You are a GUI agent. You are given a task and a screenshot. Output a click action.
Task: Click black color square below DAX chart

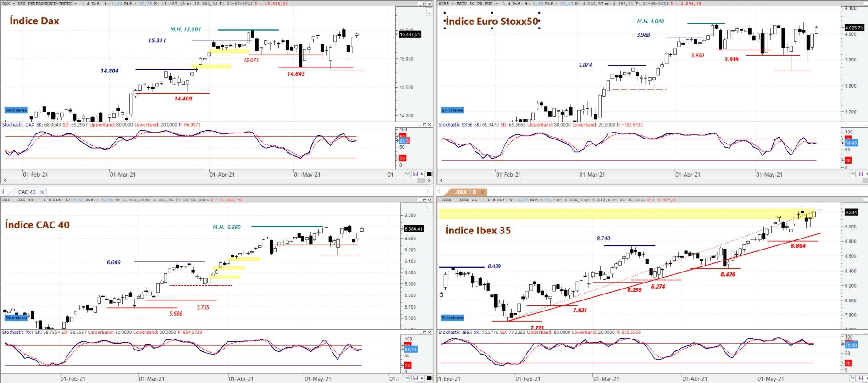429,174
